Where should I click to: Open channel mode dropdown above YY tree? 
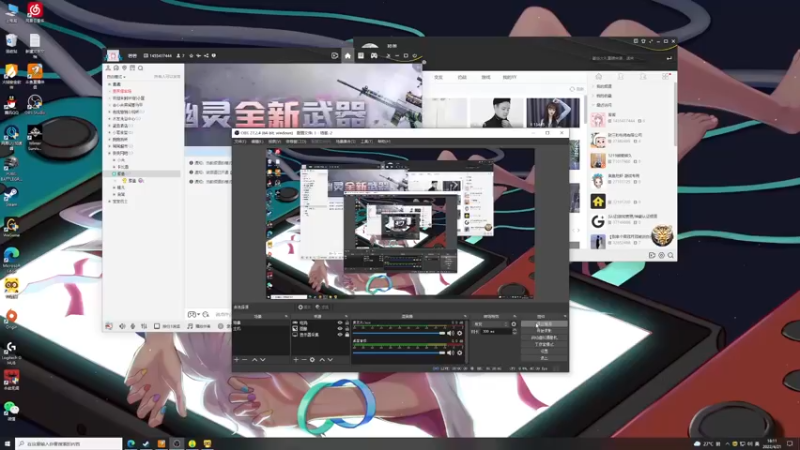116,77
